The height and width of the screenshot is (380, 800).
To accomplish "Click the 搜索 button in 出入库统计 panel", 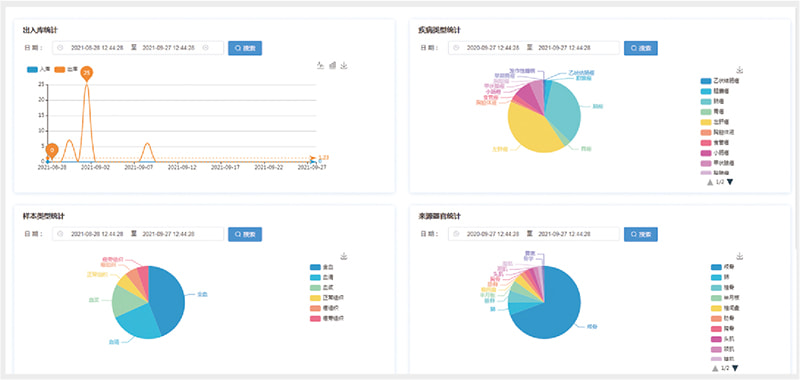I will (x=245, y=48).
